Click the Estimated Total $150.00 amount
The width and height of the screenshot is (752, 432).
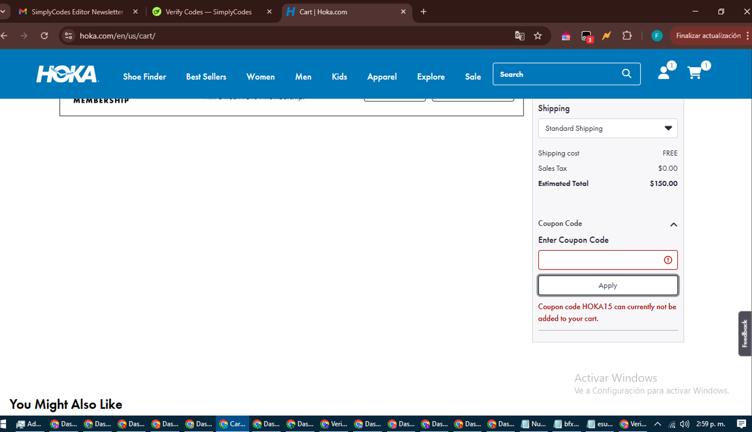pyautogui.click(x=663, y=184)
